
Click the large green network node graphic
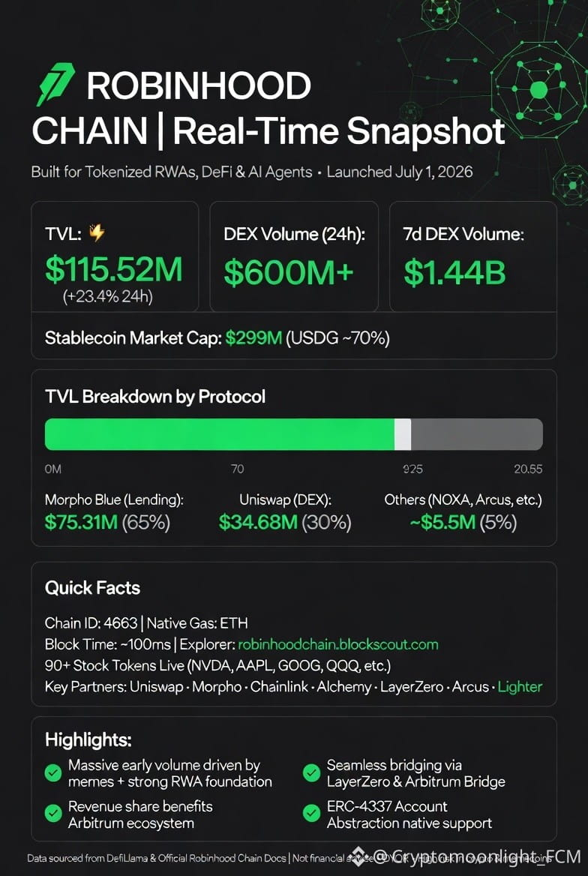[538, 88]
